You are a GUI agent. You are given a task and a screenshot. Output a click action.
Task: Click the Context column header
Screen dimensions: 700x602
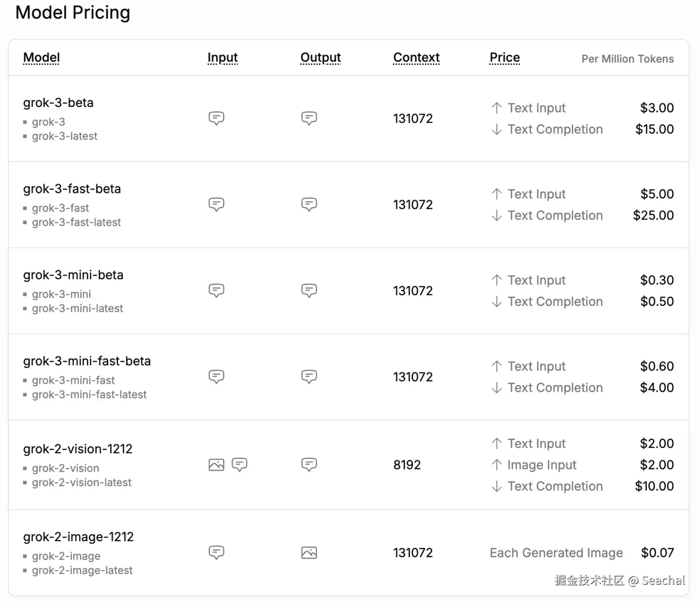click(416, 57)
